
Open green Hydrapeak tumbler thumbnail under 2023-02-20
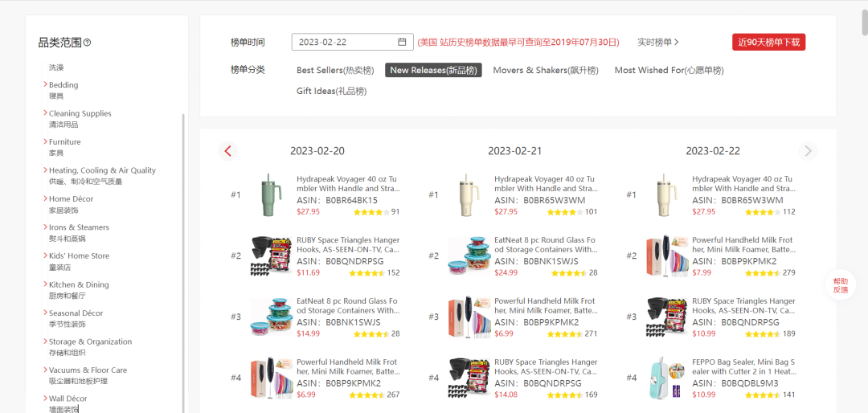point(271,194)
